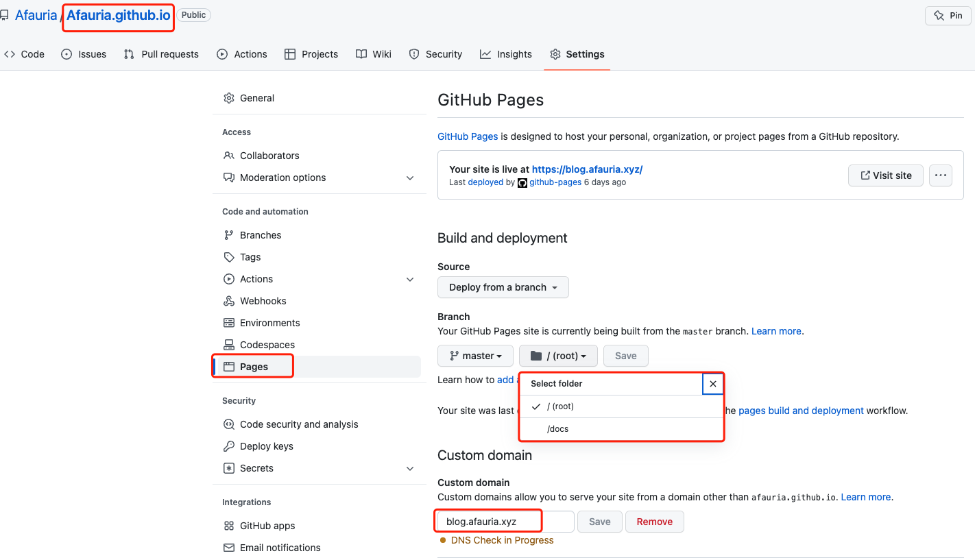
Task: Click Save button beside custom domain field
Action: [x=599, y=522]
